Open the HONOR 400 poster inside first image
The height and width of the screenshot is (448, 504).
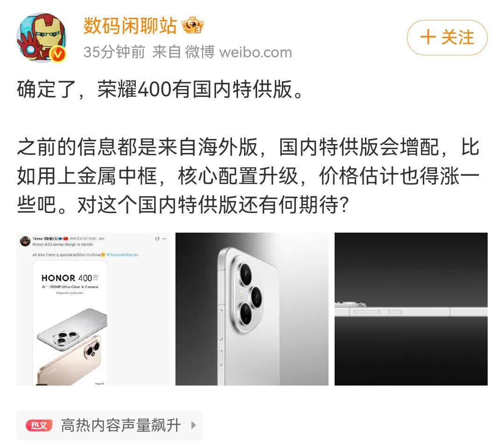click(70, 323)
